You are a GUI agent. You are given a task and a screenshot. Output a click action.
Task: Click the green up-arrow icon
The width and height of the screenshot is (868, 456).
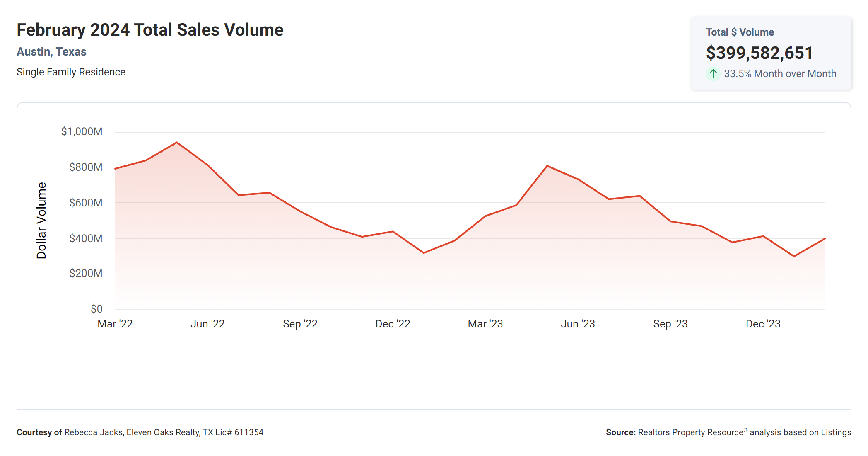(713, 74)
